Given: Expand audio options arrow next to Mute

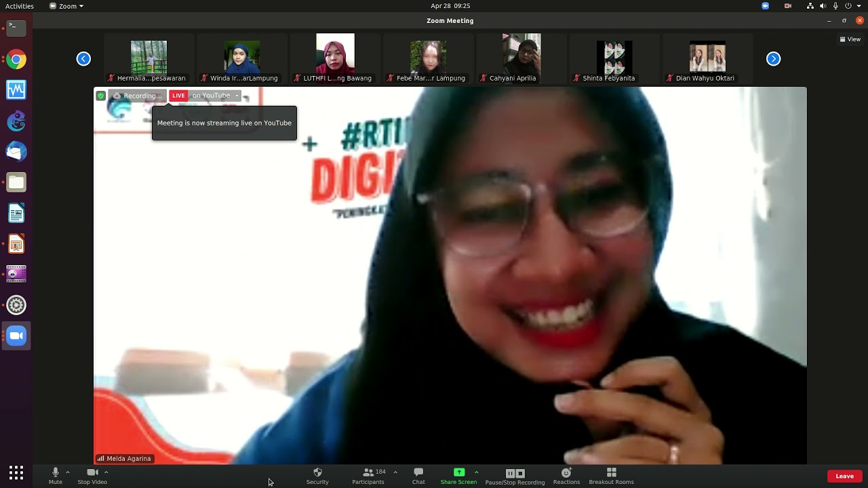Looking at the screenshot, I should pyautogui.click(x=68, y=472).
